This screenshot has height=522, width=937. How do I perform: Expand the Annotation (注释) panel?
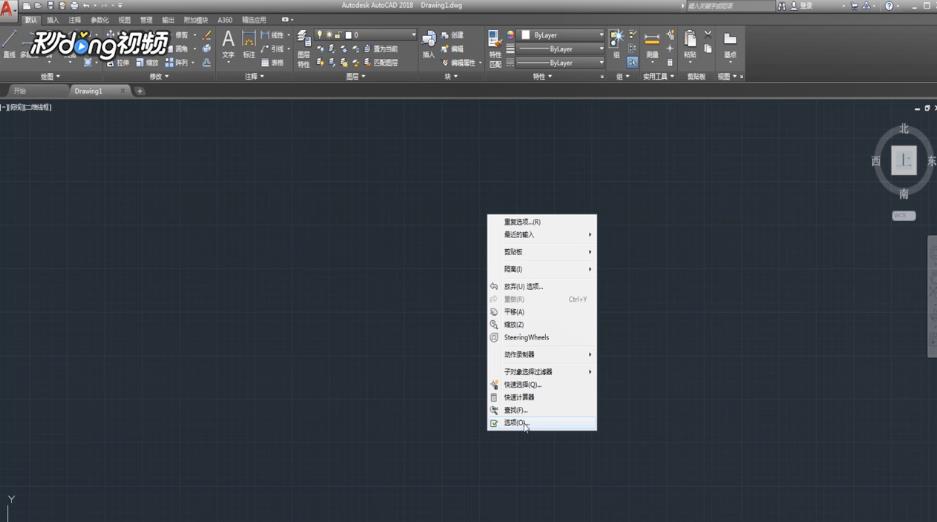pyautogui.click(x=254, y=76)
